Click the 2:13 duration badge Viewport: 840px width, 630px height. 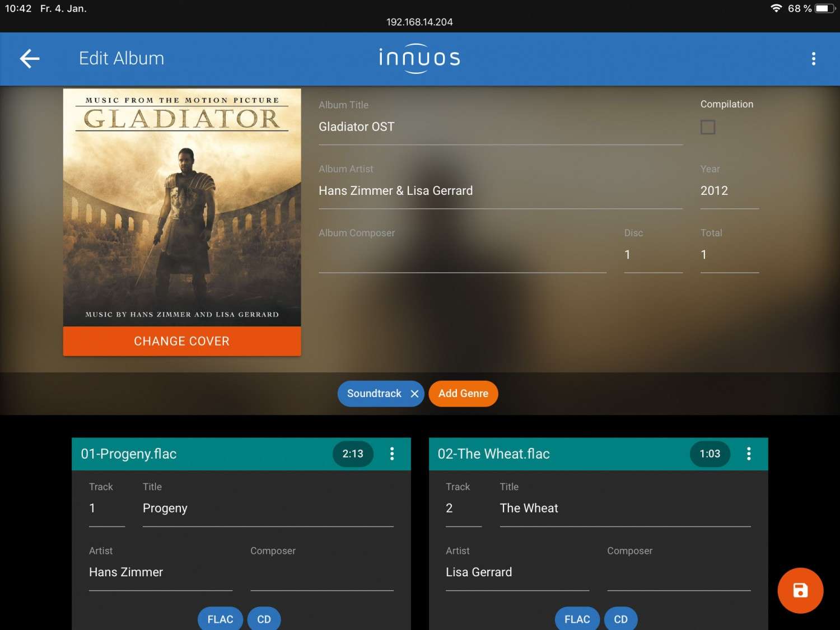point(353,454)
